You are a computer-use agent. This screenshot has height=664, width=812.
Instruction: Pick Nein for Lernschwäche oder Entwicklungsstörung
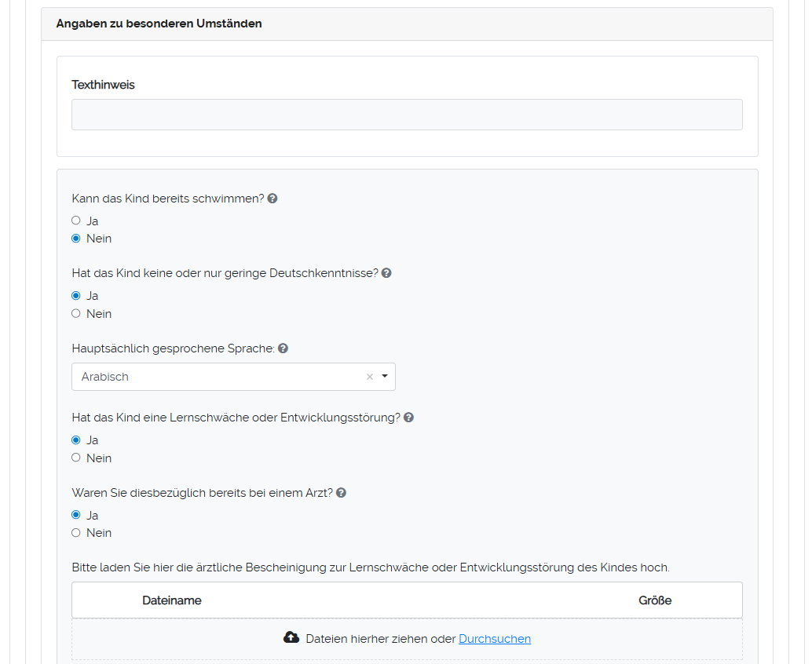point(76,458)
